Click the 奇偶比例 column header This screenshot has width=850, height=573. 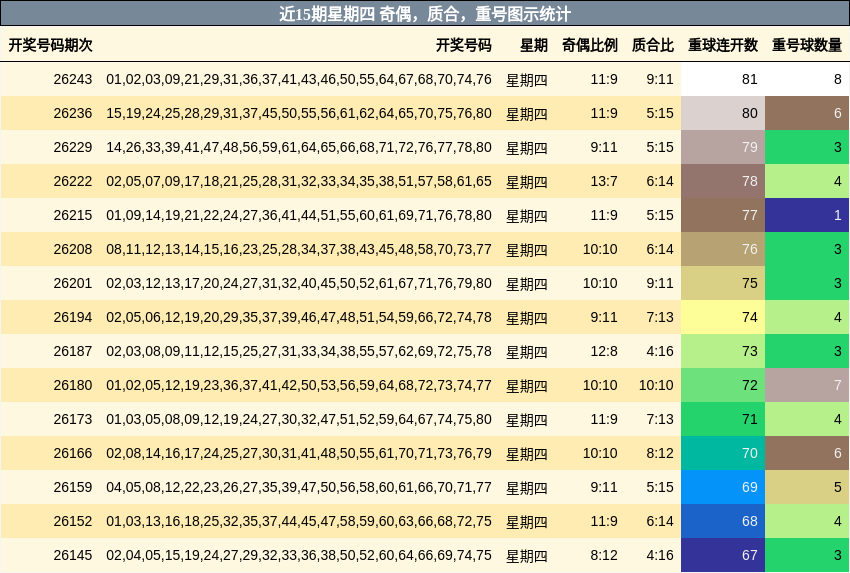[589, 45]
